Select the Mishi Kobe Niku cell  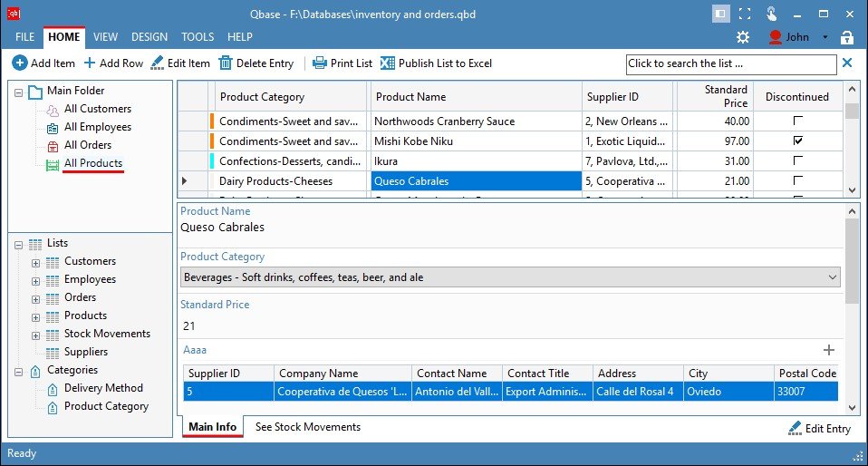(477, 141)
